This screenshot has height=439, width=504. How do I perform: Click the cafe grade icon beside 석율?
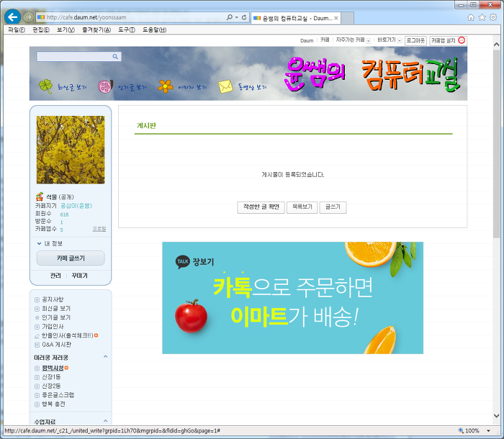[x=40, y=196]
